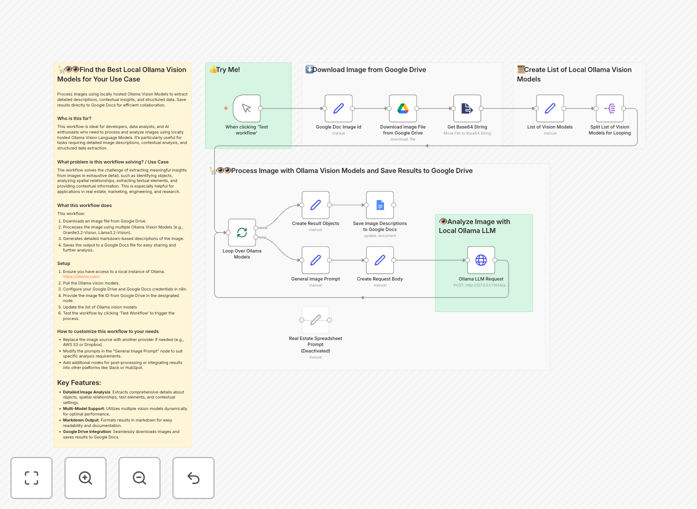Select the 'Try Me!' sticky note title
The height and width of the screenshot is (509, 697).
point(224,70)
